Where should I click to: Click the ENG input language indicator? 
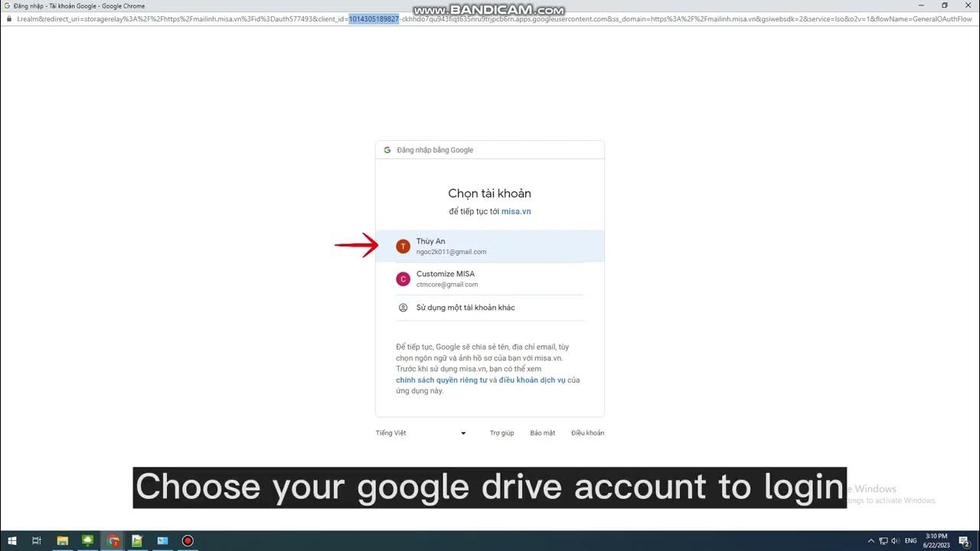[x=910, y=541]
